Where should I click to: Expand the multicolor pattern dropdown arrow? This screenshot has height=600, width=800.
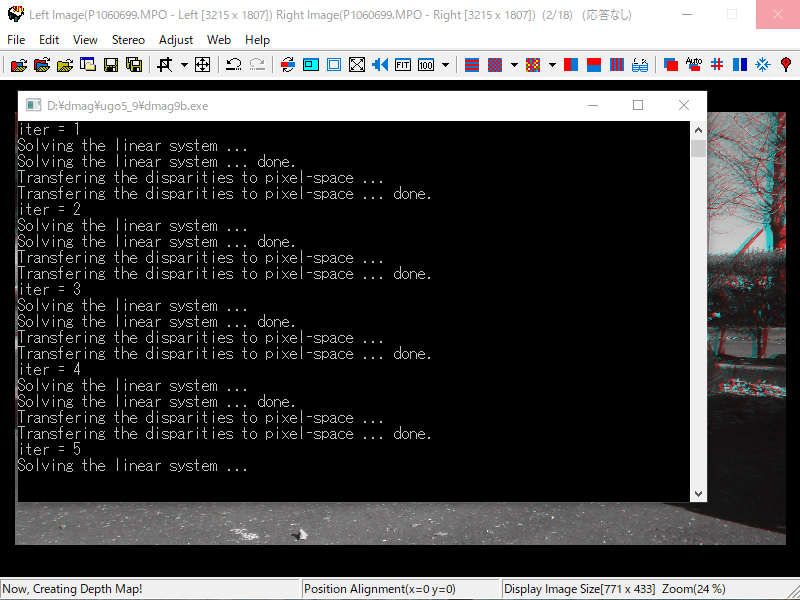(x=552, y=65)
